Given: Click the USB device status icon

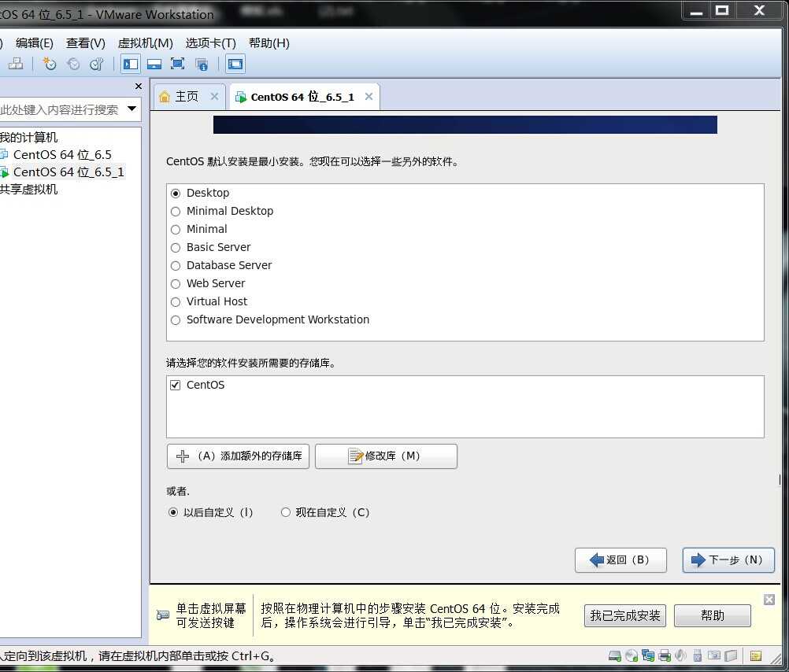Looking at the screenshot, I should pos(698,655).
